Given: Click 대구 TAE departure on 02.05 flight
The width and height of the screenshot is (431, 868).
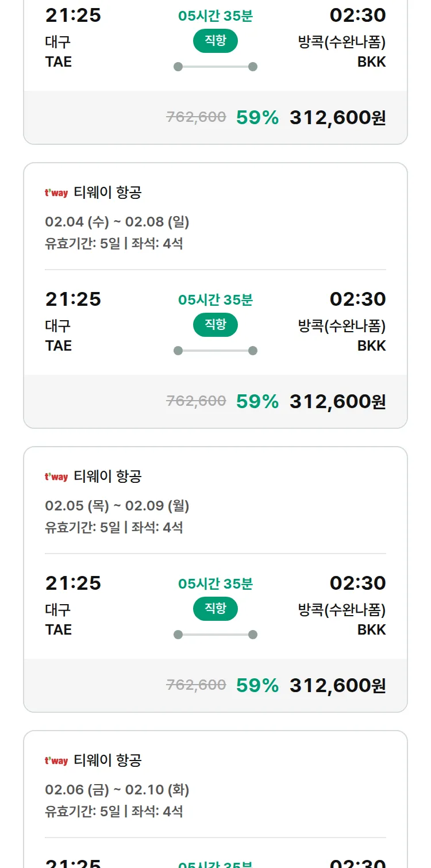Looking at the screenshot, I should (59, 619).
